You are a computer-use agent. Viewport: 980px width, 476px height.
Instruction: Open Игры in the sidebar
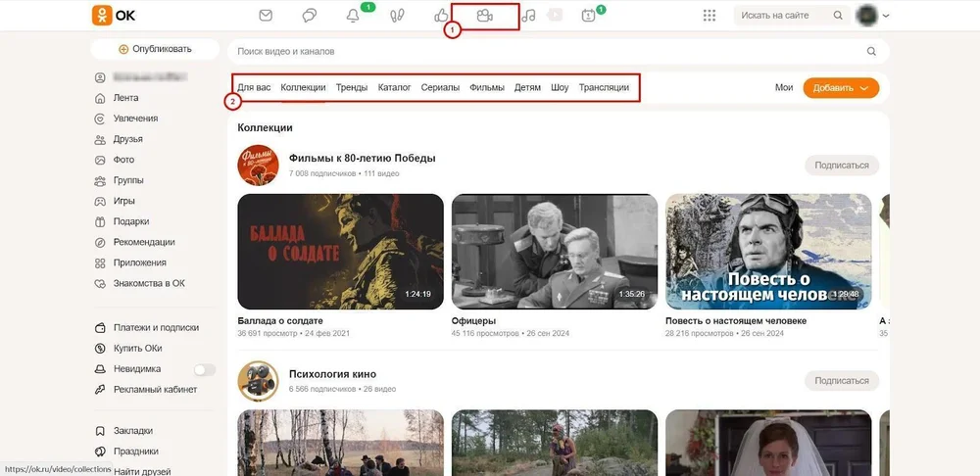(123, 201)
